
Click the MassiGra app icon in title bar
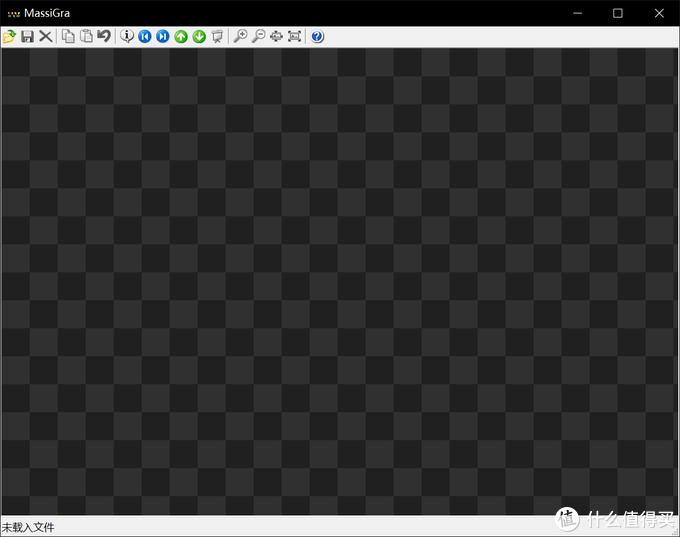coord(13,13)
